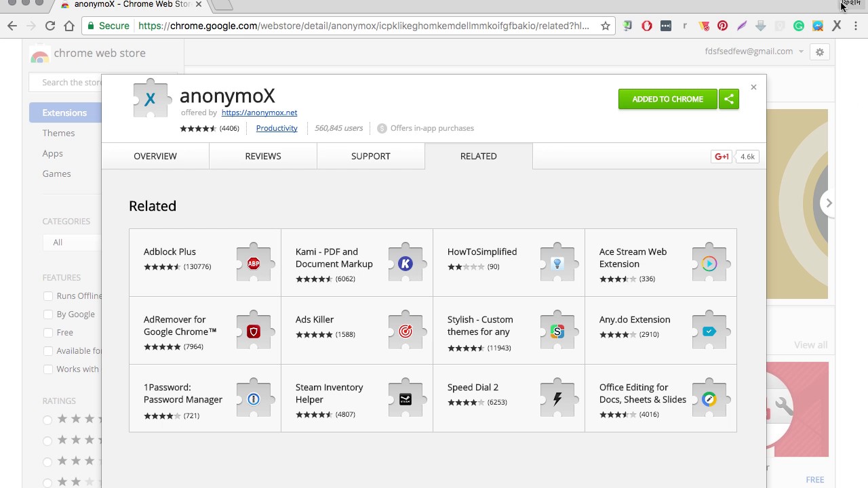
Task: Click the Pinterest toolbar extension icon
Action: [723, 26]
